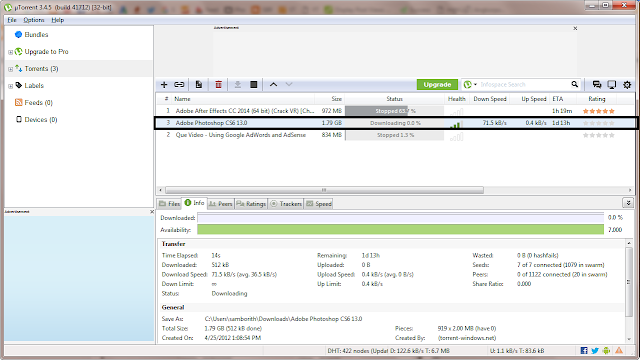
Task: Add a torrent with the plus icon
Action: coord(164,84)
